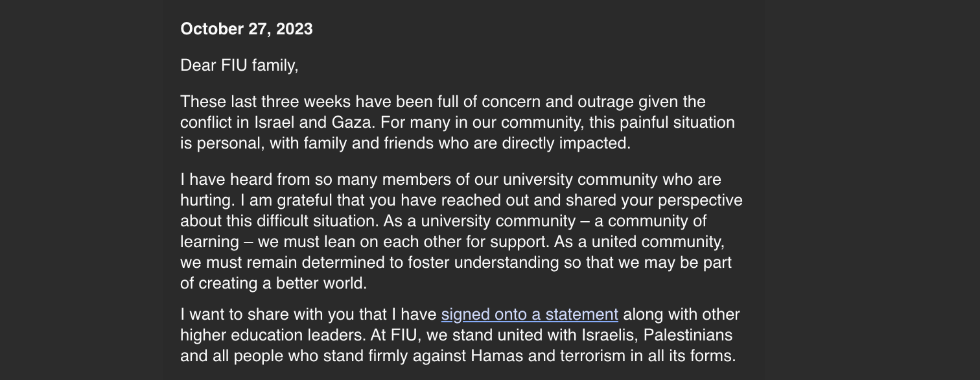Click the line starting "conflict in Israel and Gaza"

coord(458,123)
